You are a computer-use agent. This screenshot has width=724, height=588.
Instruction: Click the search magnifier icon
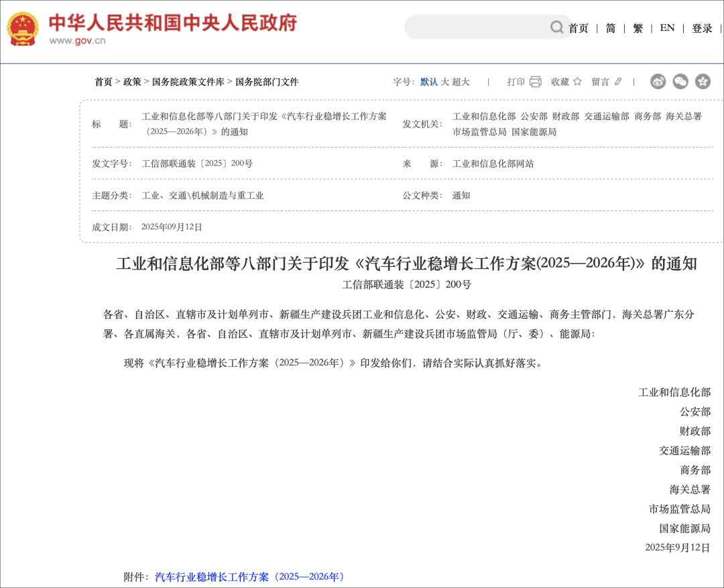(x=556, y=27)
